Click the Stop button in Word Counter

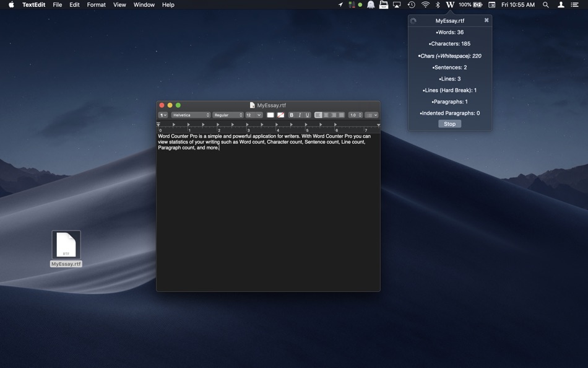449,124
